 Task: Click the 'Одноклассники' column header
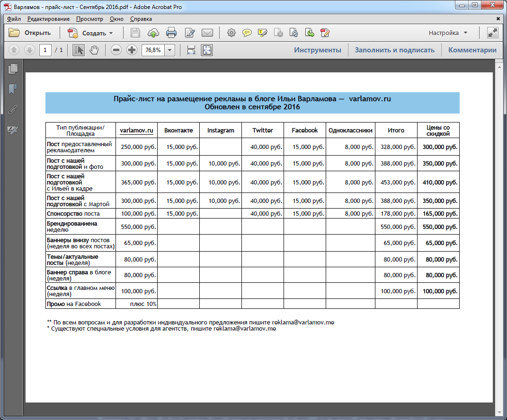point(350,131)
